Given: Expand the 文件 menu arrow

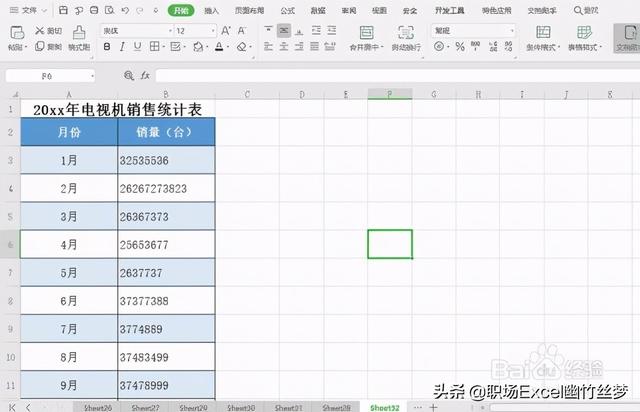Looking at the screenshot, I should pyautogui.click(x=44, y=10).
